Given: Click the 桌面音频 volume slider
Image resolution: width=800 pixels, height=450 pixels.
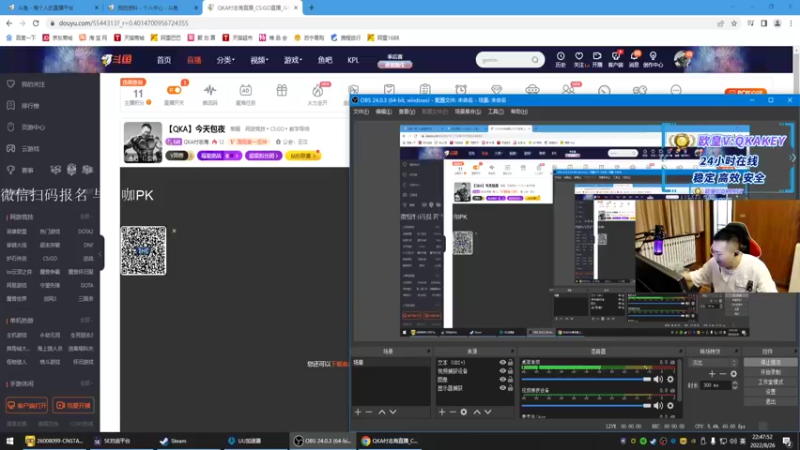Looking at the screenshot, I should click(x=586, y=379).
